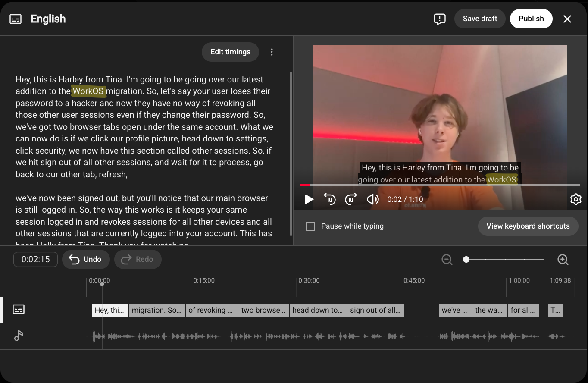This screenshot has width=588, height=383.
Task: Save the subtitles as draft
Action: click(x=480, y=19)
